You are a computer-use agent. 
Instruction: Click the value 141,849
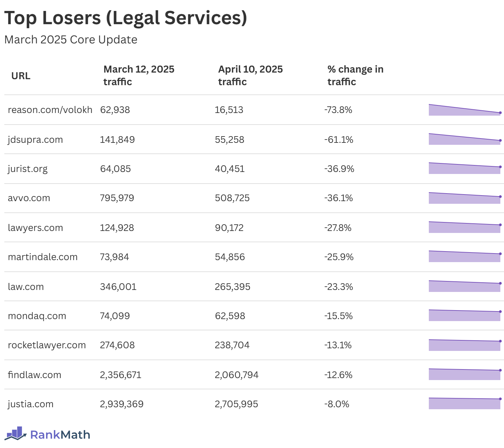point(117,140)
